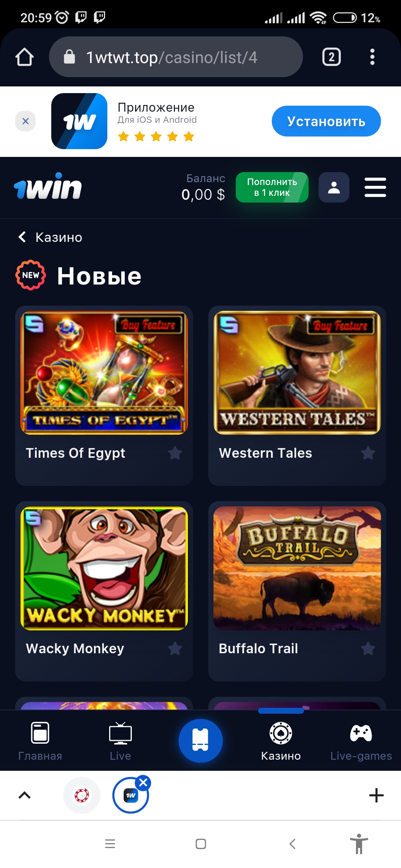
Task: Tap the Пополнить в 1 клик deposit button
Action: (x=272, y=187)
